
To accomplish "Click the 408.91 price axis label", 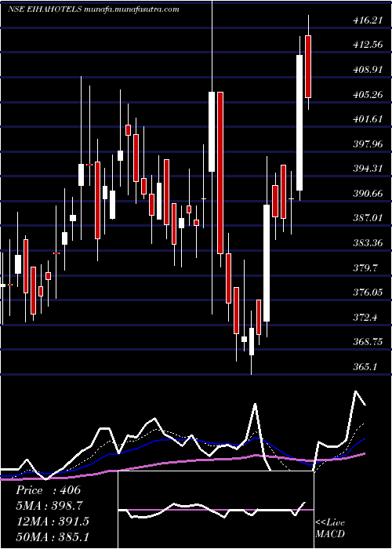I will 368,70.
